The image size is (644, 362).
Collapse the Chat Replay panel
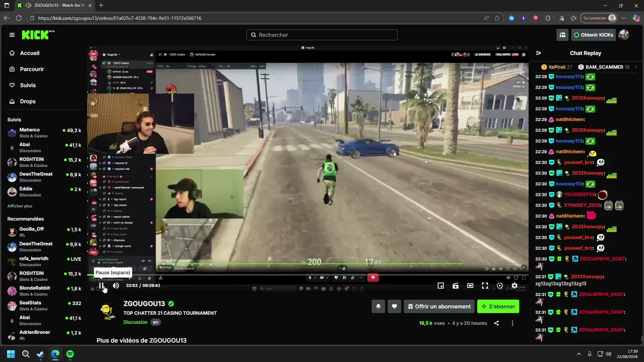click(x=538, y=53)
